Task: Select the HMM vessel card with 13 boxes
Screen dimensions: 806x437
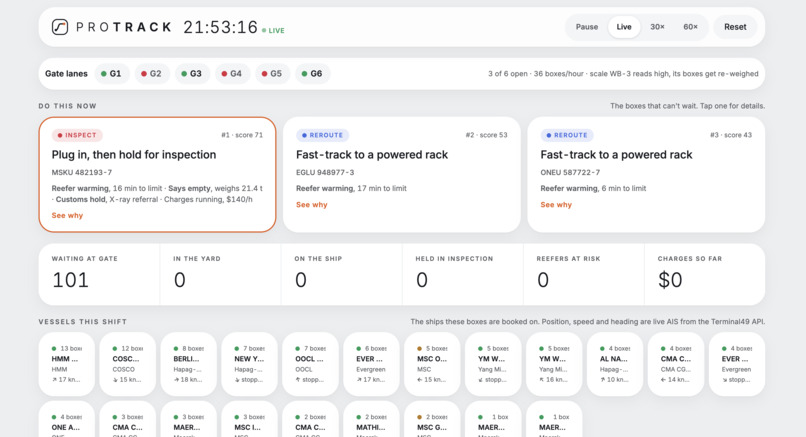Action: coord(67,364)
